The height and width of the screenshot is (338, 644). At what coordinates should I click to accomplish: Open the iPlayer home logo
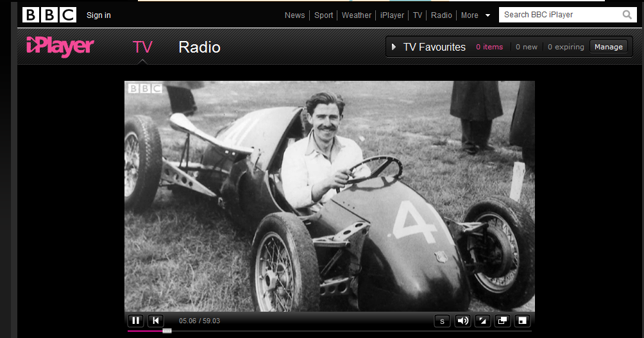pyautogui.click(x=60, y=46)
